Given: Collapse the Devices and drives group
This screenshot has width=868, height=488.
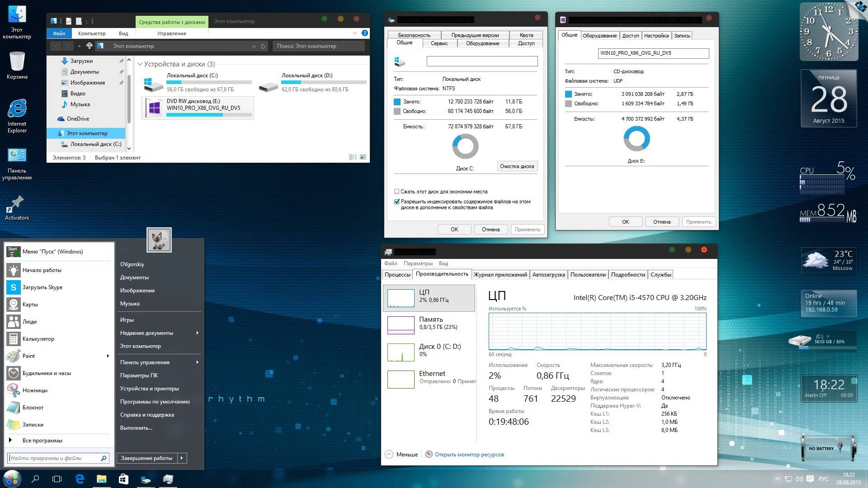Looking at the screenshot, I should coord(140,64).
